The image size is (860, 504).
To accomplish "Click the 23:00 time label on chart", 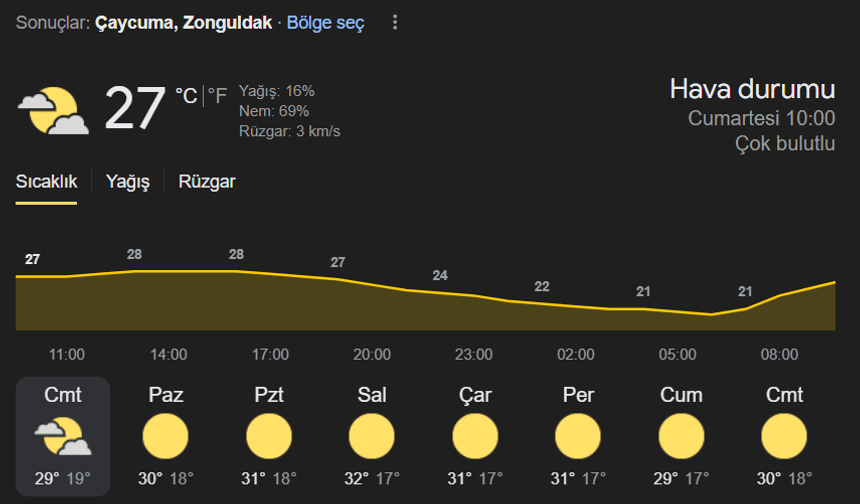I will [474, 354].
